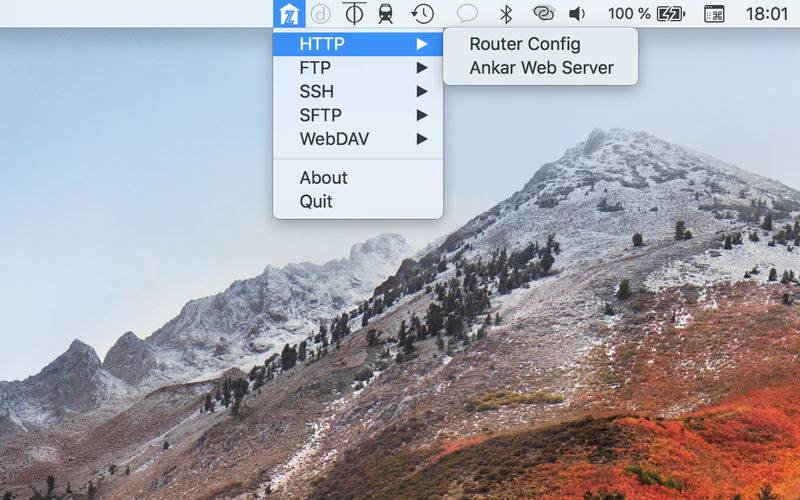Select Ankar Web Server bookmark
800x500 pixels.
(x=540, y=68)
